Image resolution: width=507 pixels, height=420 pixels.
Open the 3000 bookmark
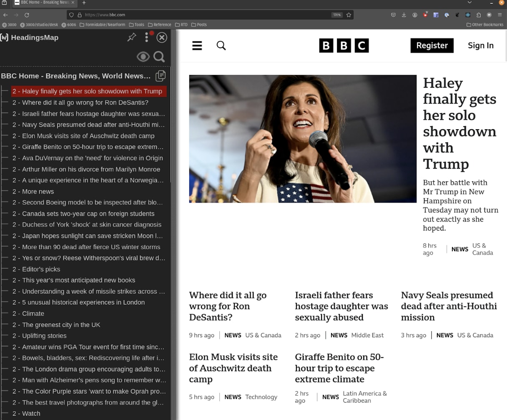tap(9, 25)
